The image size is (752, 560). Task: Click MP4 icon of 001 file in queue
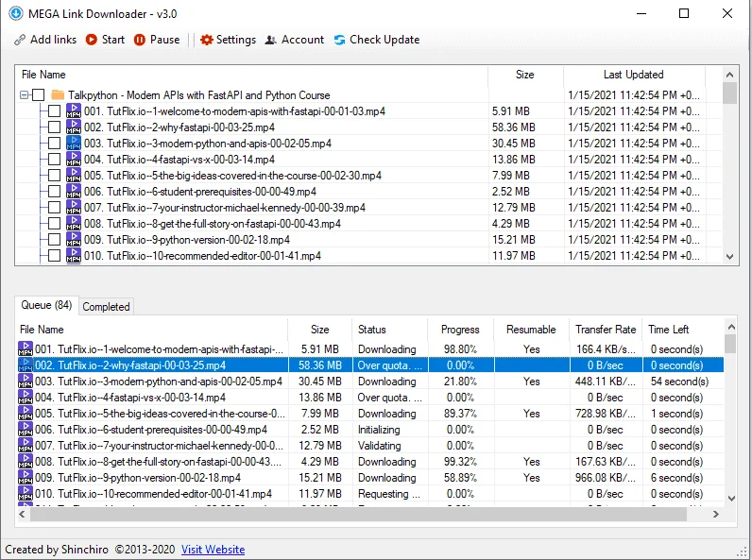click(x=26, y=348)
